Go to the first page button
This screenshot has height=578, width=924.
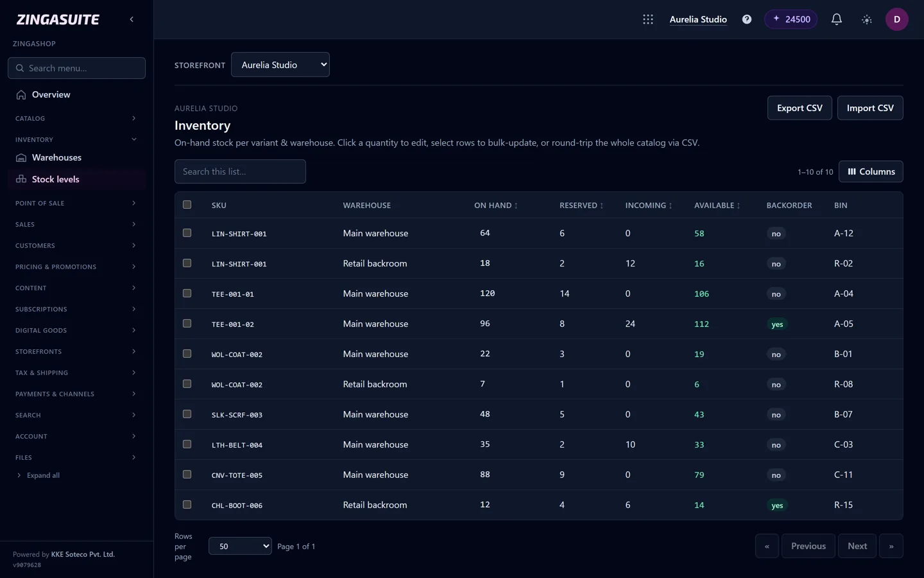[x=767, y=546]
